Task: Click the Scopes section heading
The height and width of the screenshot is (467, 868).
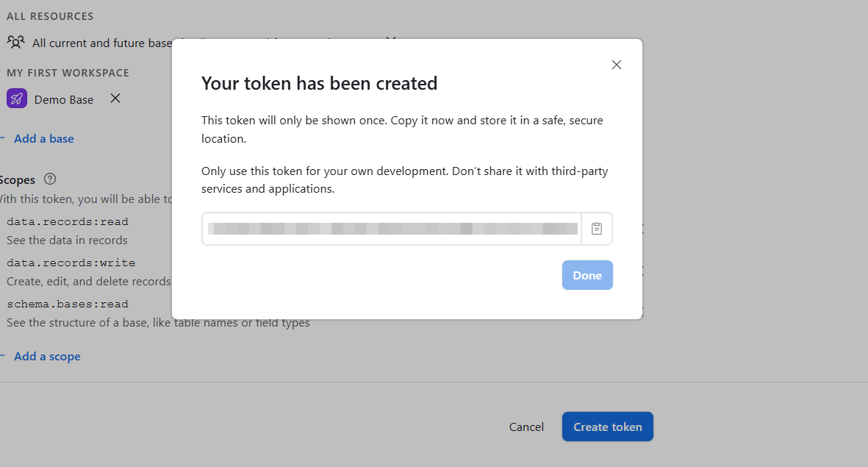Action: [17, 180]
